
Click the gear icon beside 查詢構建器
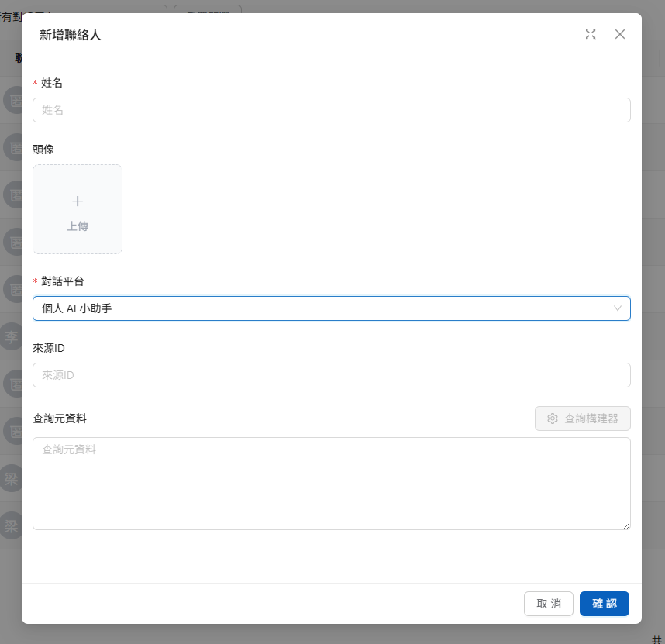coord(553,418)
